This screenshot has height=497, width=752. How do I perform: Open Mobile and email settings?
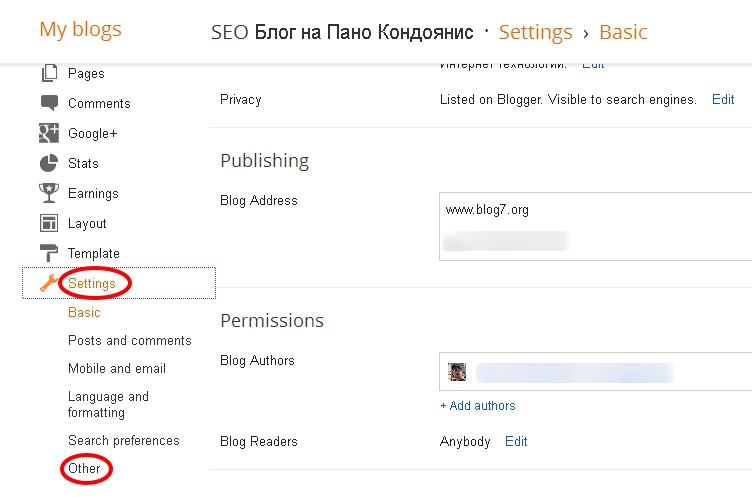point(116,369)
